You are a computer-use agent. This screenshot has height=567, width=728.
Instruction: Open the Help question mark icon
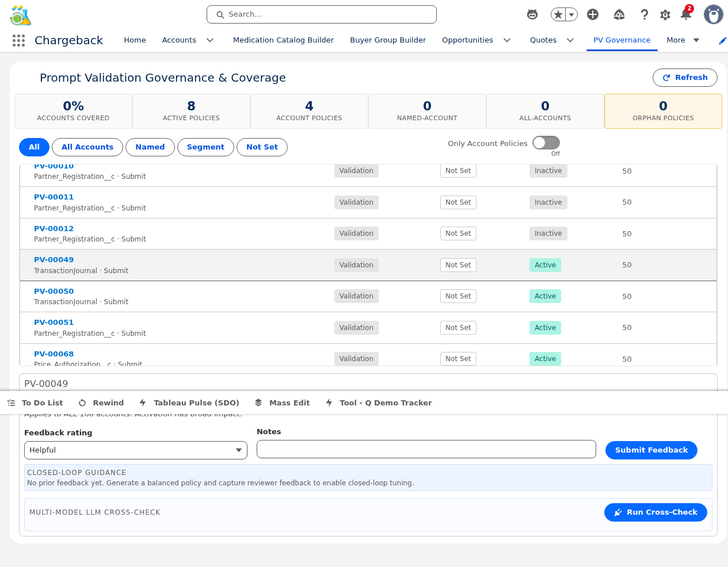click(645, 14)
